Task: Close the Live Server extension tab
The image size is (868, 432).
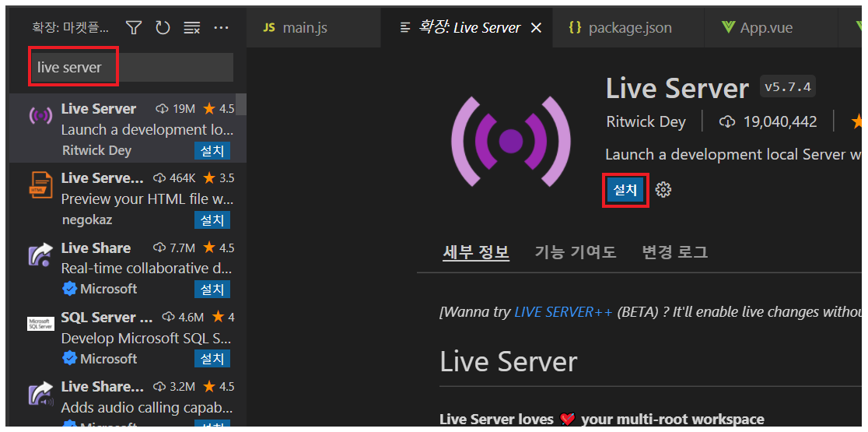Action: [x=536, y=28]
